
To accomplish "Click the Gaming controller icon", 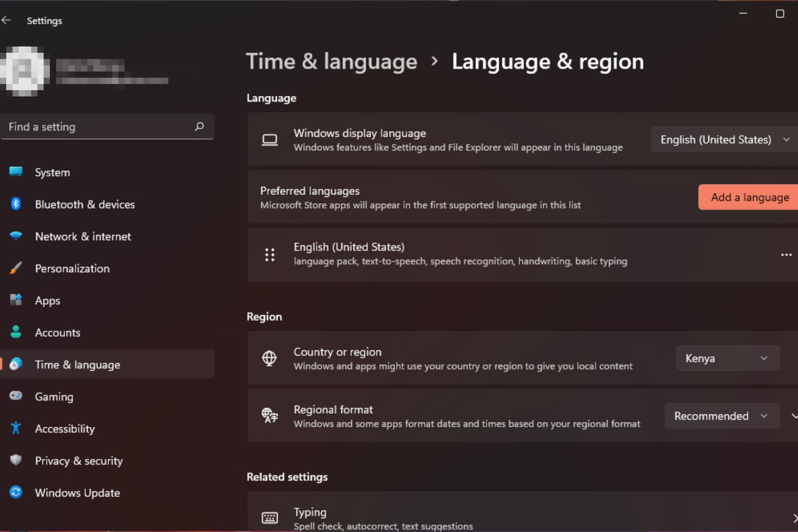I will [x=16, y=396].
